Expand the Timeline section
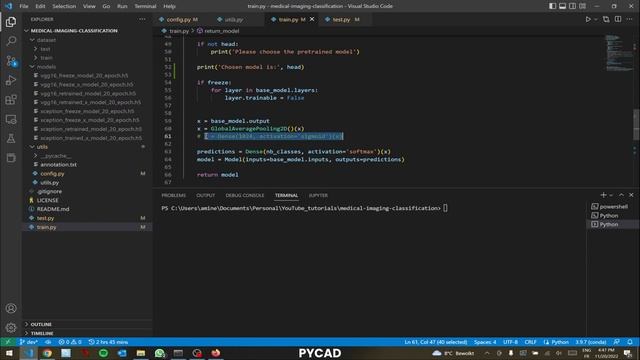Image resolution: width=640 pixels, height=360 pixels. 42,333
